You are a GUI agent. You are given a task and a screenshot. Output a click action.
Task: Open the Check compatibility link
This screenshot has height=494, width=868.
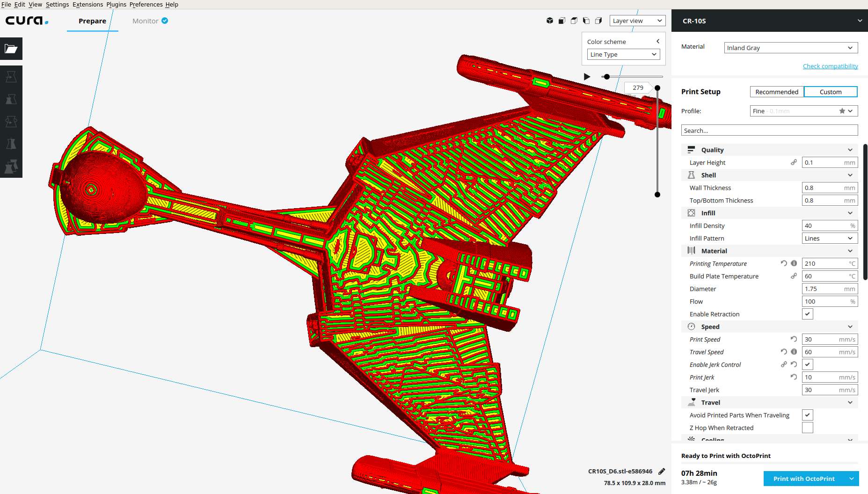pos(831,66)
